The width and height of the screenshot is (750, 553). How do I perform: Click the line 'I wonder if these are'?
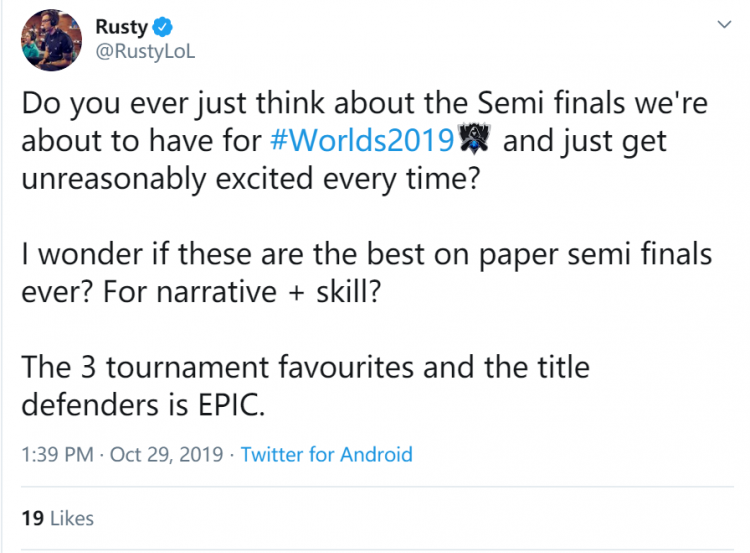(x=366, y=254)
